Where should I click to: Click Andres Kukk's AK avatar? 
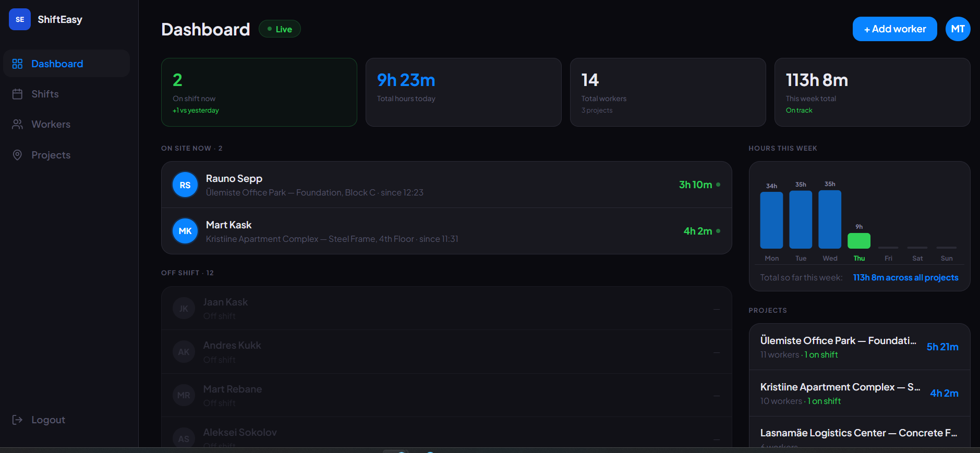tap(184, 352)
